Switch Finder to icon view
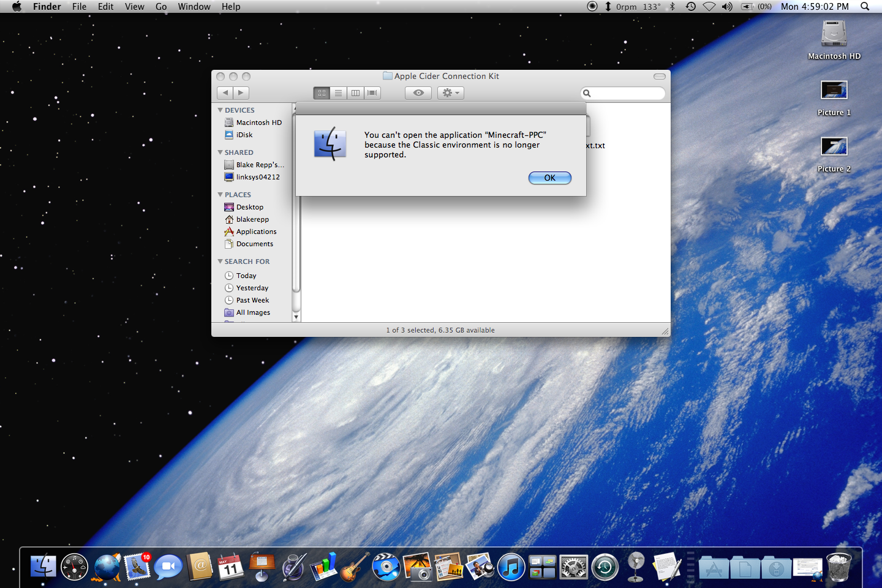Screen dimensions: 882x588 322,93
